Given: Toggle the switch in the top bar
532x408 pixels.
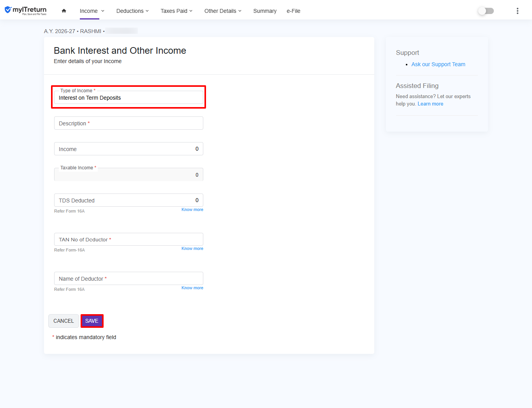Looking at the screenshot, I should tap(486, 11).
